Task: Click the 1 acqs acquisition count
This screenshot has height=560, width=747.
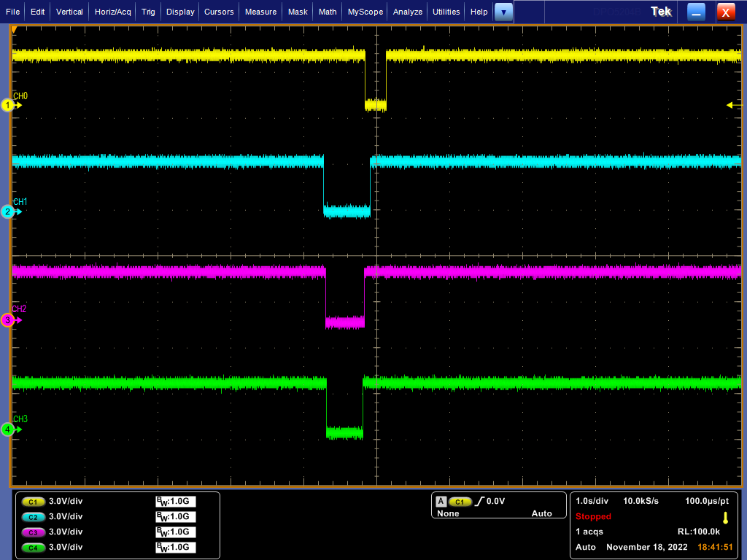Action: tap(589, 532)
